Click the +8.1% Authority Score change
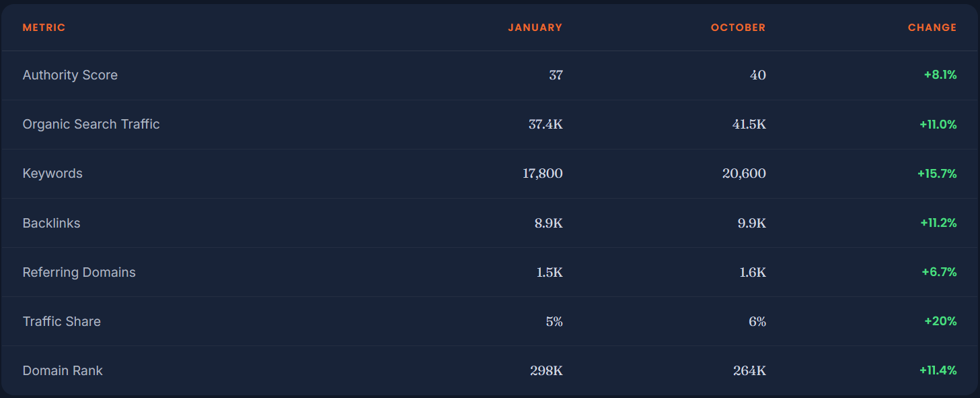The image size is (980, 398). [940, 75]
